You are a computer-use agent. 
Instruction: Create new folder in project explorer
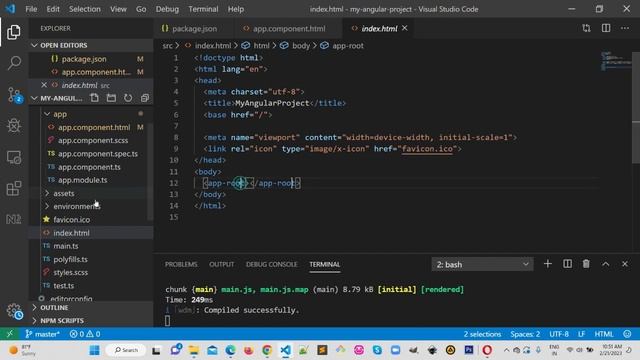[111, 98]
